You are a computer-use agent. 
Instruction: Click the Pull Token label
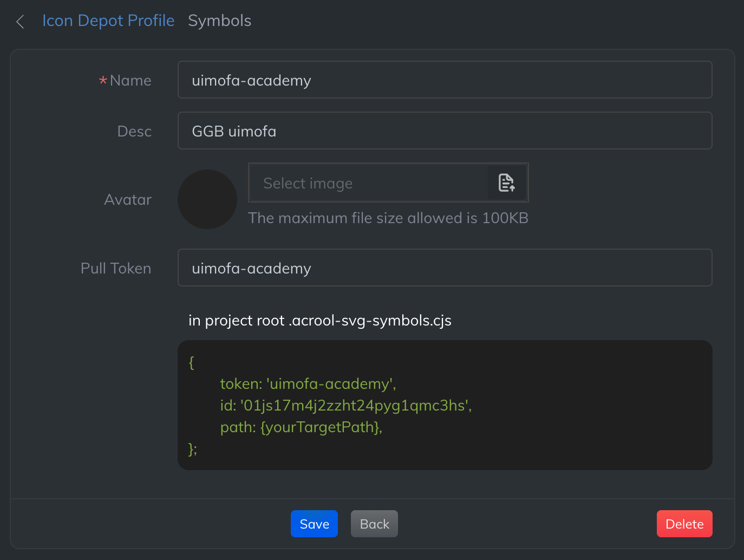(116, 269)
